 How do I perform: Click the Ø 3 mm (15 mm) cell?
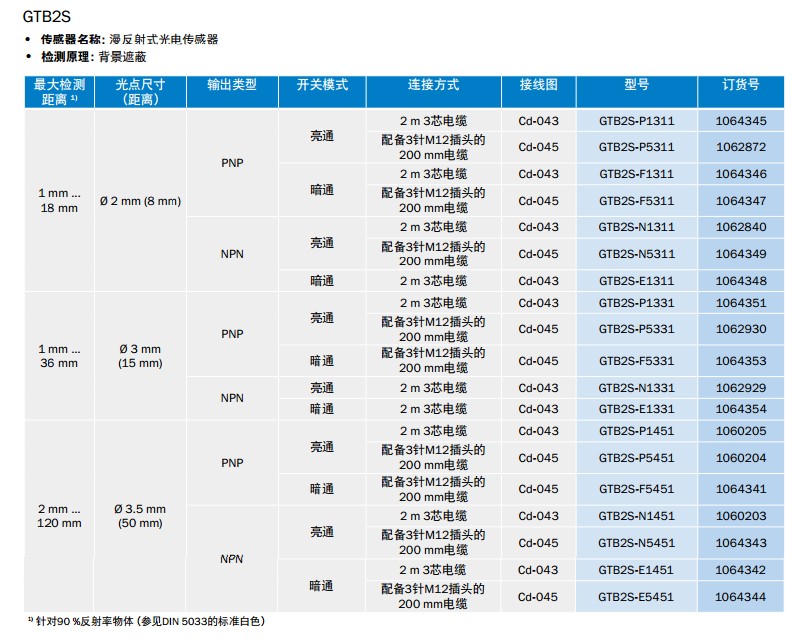pyautogui.click(x=140, y=356)
